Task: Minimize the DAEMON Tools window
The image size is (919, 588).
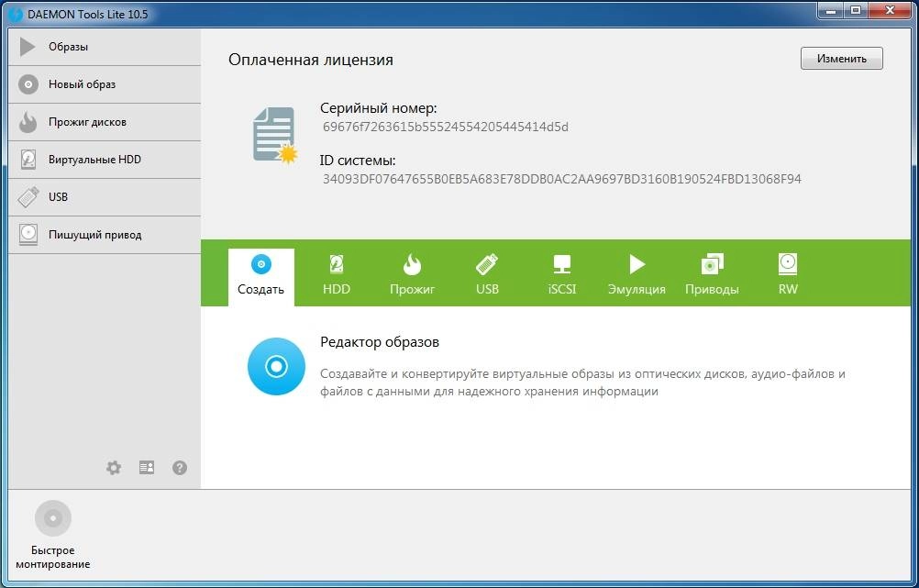Action: 831,10
